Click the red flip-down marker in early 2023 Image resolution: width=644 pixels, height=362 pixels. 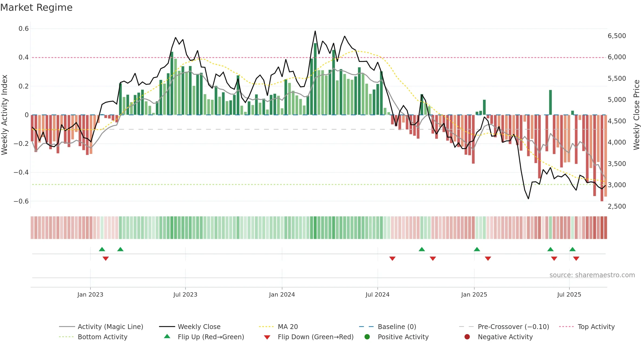pos(106,258)
